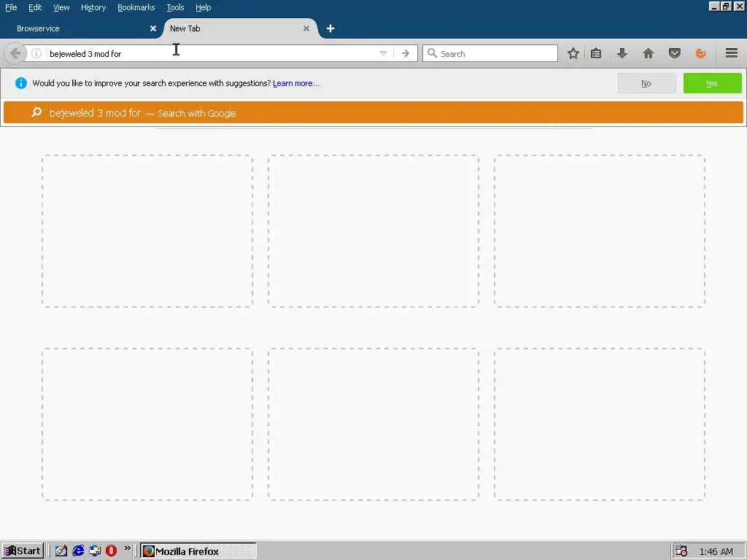Open the Edit menu
This screenshot has width=747, height=560.
pos(35,7)
